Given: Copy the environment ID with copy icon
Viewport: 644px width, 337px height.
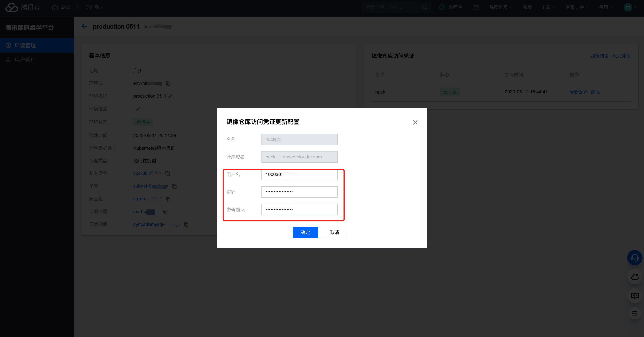Looking at the screenshot, I should pyautogui.click(x=168, y=83).
